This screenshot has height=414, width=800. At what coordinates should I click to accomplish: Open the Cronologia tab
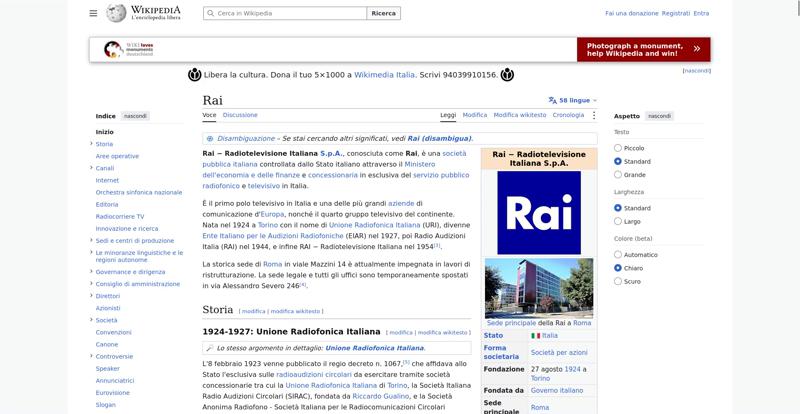[x=568, y=115]
